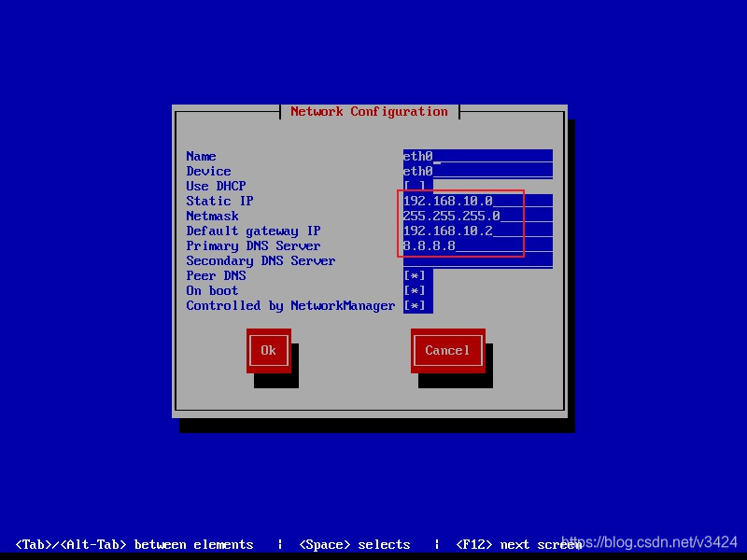Click the Cancel button
Screen dimensions: 747x560
coord(448,351)
